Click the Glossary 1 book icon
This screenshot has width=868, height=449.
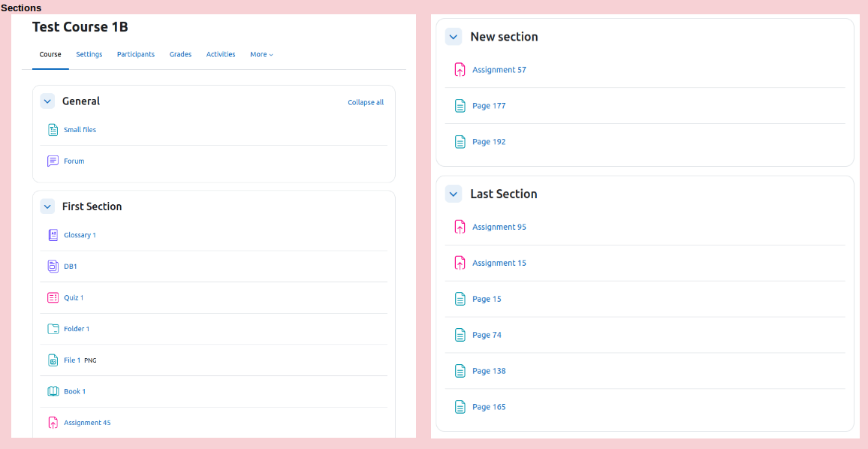point(53,235)
